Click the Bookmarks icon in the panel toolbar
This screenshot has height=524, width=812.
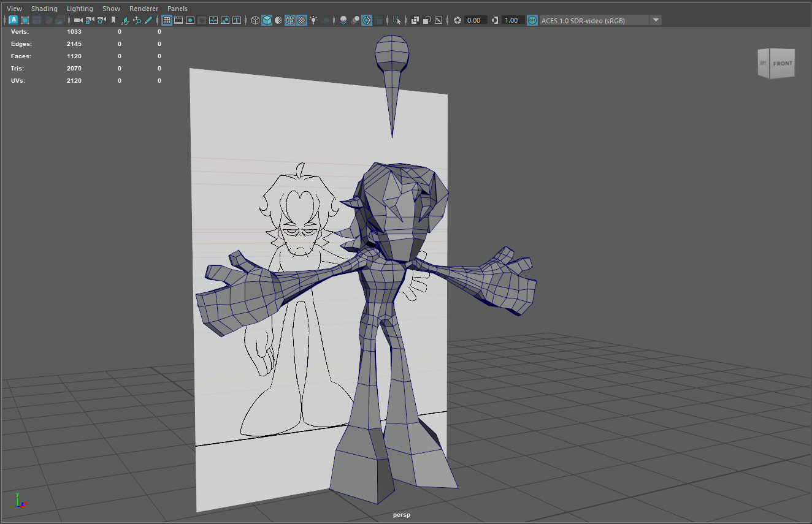(x=113, y=20)
